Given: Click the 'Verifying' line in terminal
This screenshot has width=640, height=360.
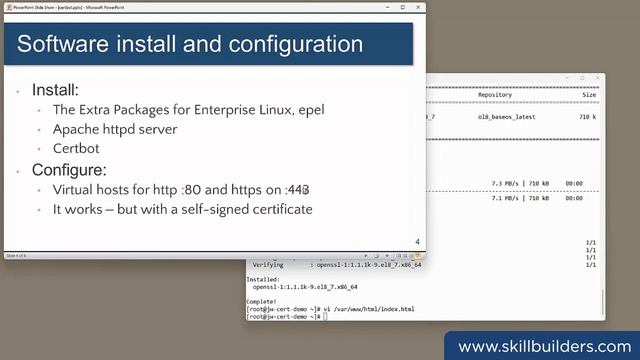Looking at the screenshot, I should (337, 265).
